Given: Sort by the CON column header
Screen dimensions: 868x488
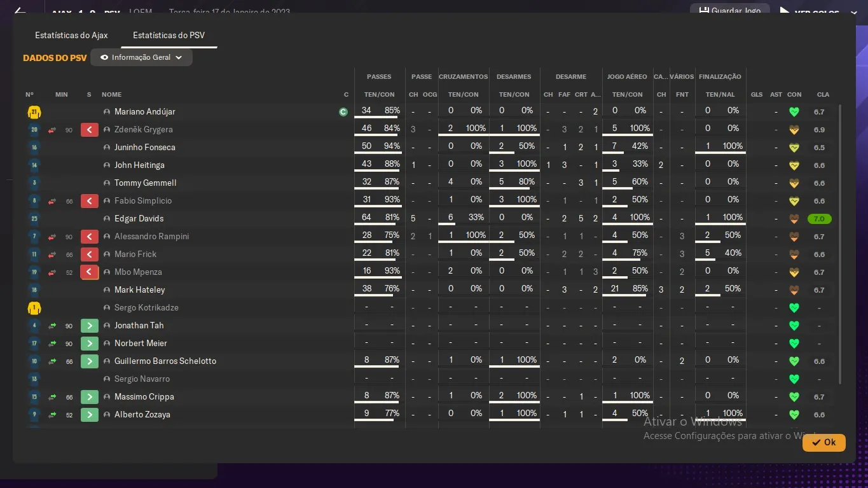Looking at the screenshot, I should click(794, 95).
